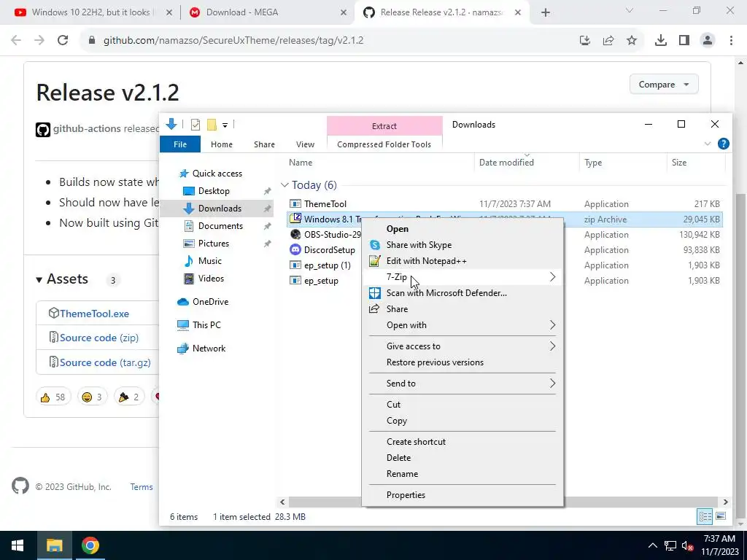Screen dimensions: 747x560
Task: Click the Skype icon in context menu
Action: [375, 245]
